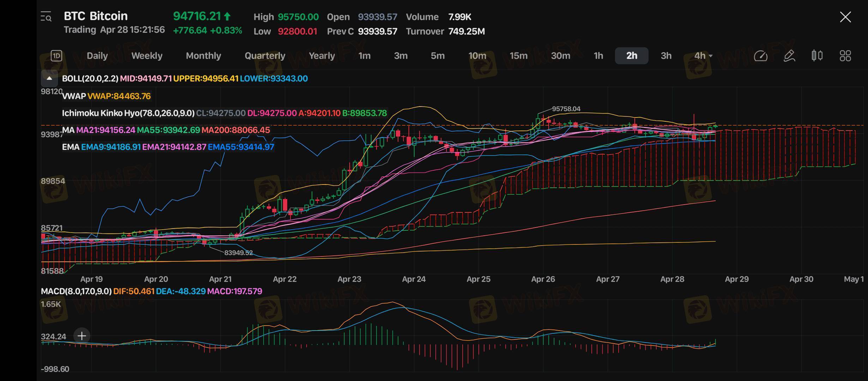The image size is (868, 381).
Task: Click the EMA55:93414.97 value
Action: (241, 147)
